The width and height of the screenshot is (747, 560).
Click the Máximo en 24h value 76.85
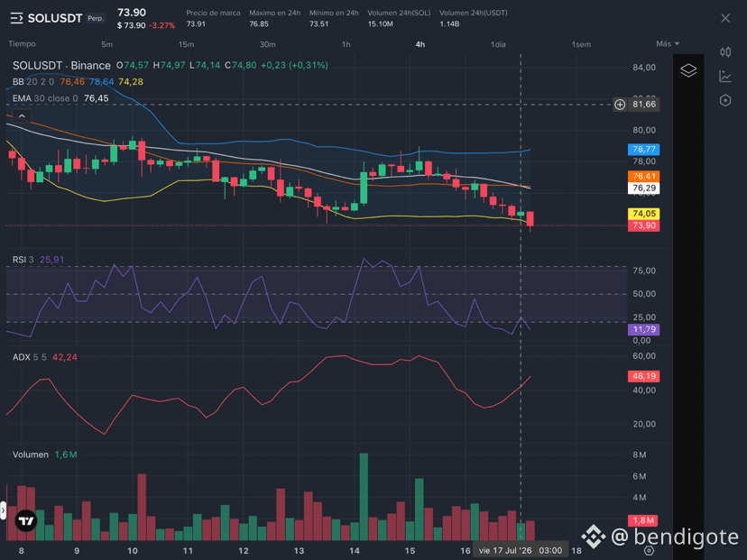(x=259, y=23)
